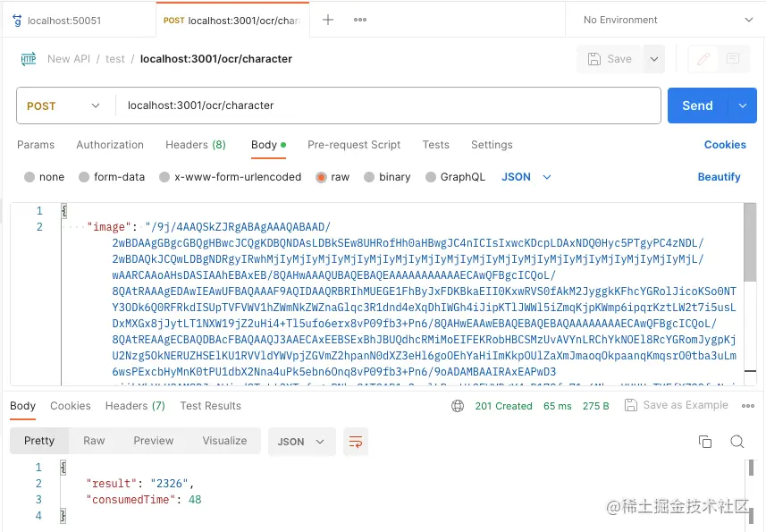Select the GraphQL body type
766x532 pixels.
tap(455, 177)
